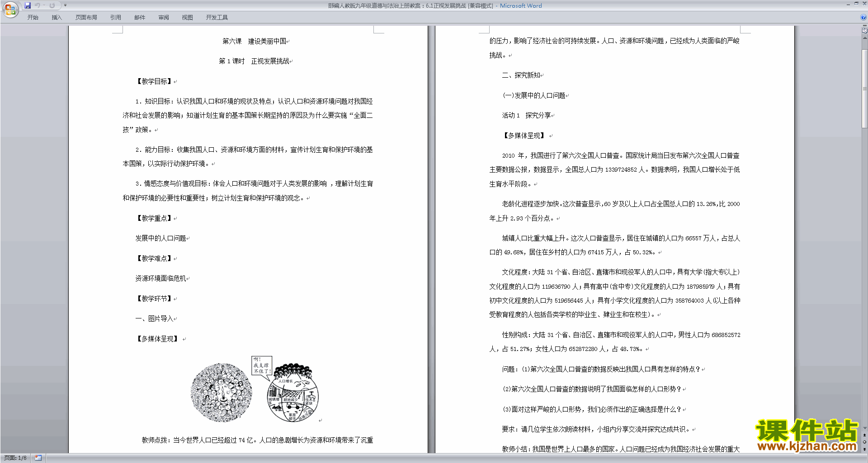The height and width of the screenshot is (463, 868).
Task: Click the vertical scrollbar thumb
Action: [864, 88]
